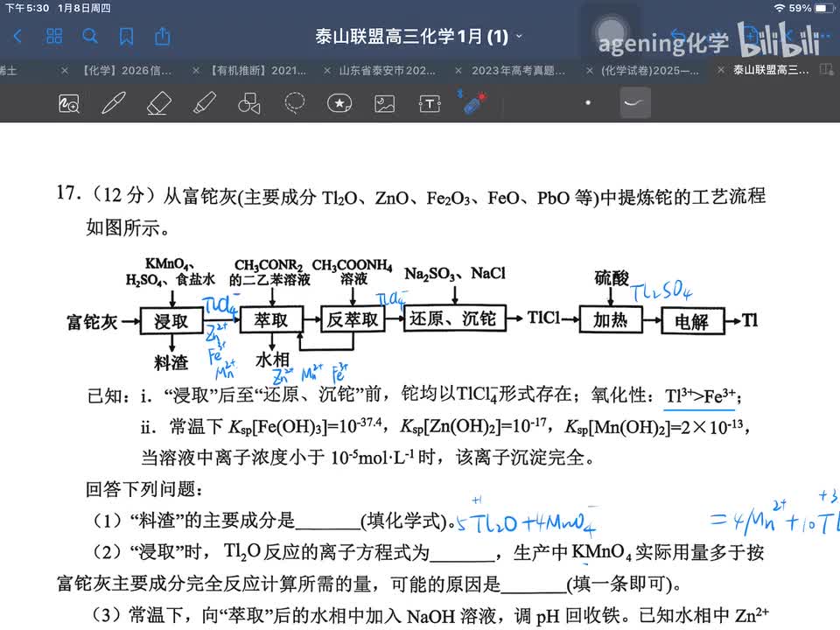Select the Pen tool
The width and height of the screenshot is (840, 630).
click(x=113, y=103)
